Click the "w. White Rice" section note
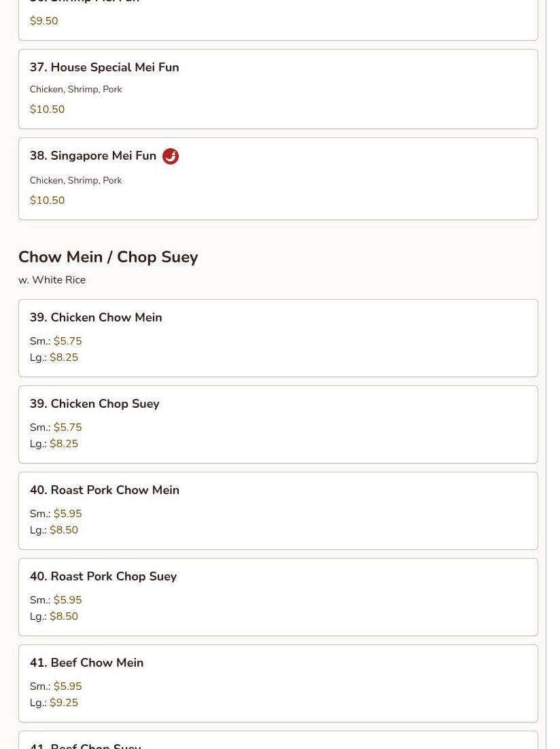This screenshot has width=560, height=749. [x=52, y=280]
